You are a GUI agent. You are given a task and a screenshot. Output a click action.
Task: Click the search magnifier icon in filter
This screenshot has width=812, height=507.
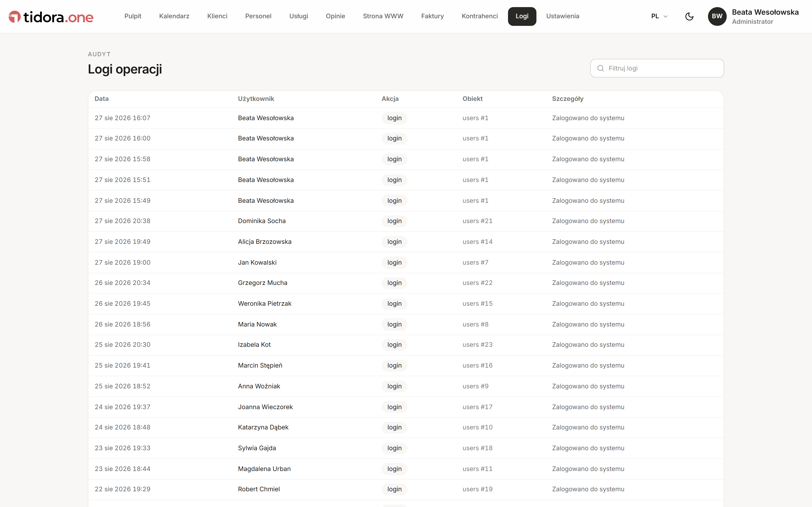point(601,68)
